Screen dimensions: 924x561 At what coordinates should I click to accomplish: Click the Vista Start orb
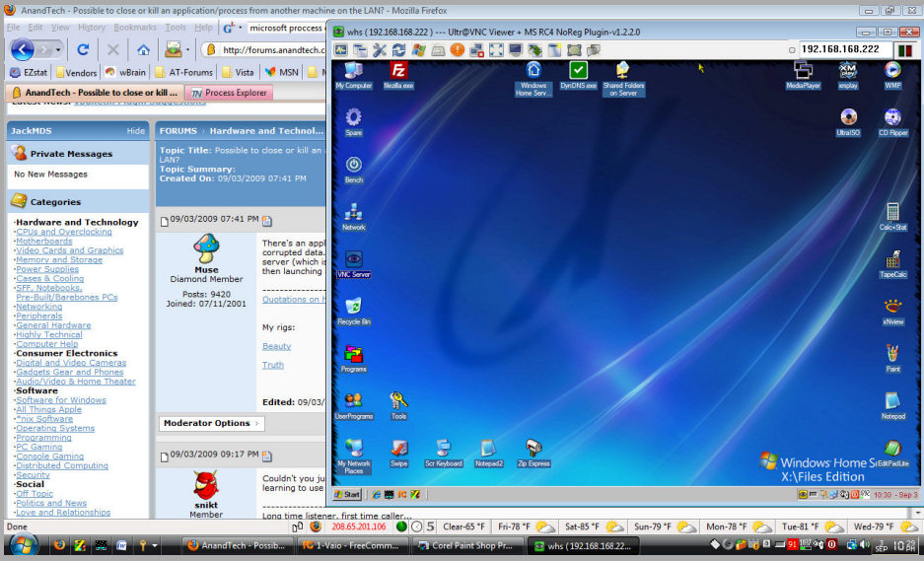[x=23, y=544]
